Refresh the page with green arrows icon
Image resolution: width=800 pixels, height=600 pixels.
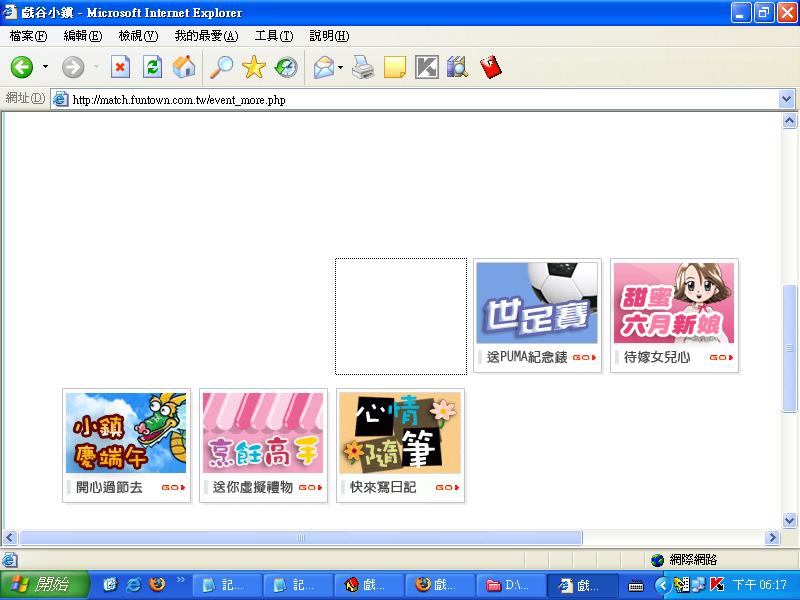click(x=152, y=67)
